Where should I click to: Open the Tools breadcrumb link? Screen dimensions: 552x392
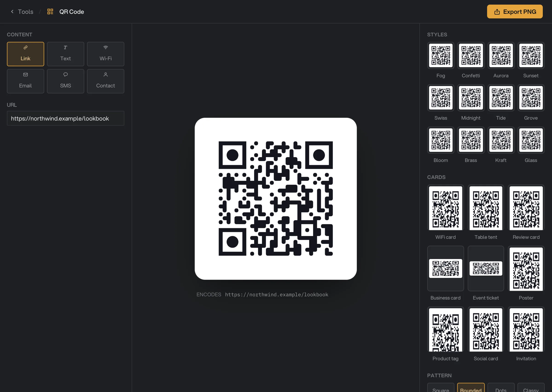pyautogui.click(x=26, y=12)
